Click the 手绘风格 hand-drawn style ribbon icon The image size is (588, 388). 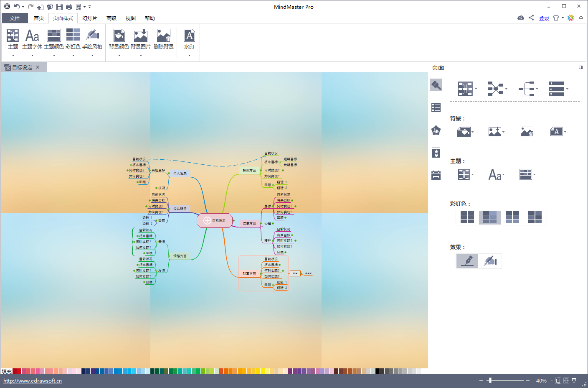[x=92, y=39]
